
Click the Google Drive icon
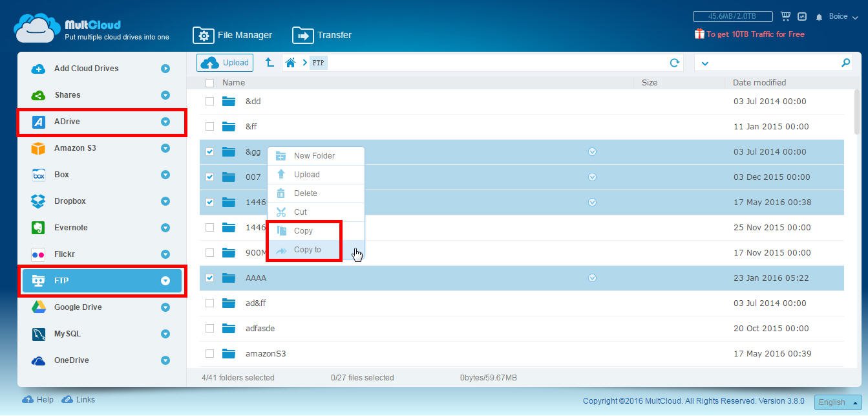[38, 307]
